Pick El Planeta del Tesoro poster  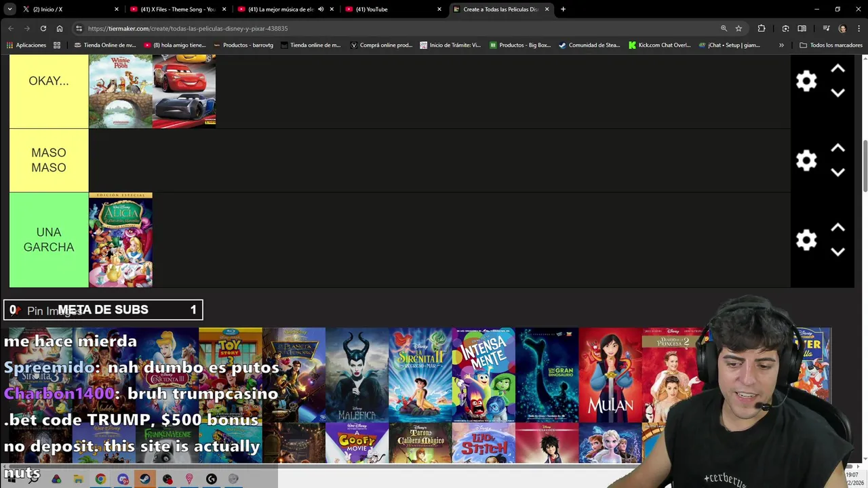pos(294,375)
